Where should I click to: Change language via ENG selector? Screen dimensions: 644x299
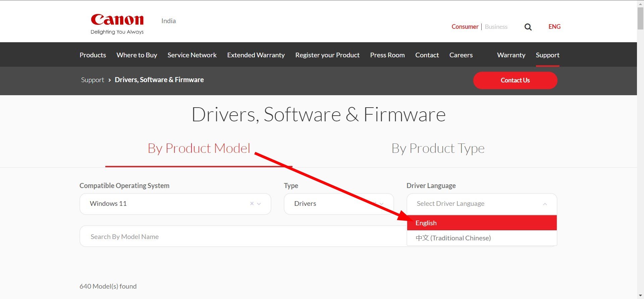coord(554,26)
